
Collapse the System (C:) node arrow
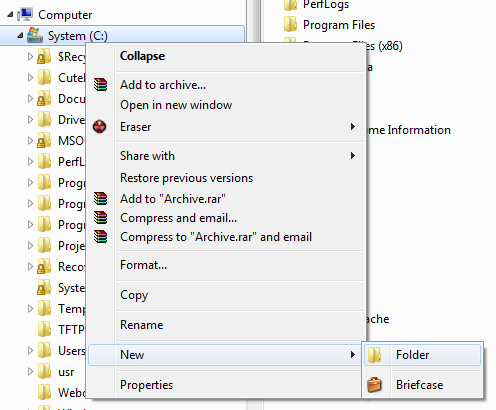pos(20,35)
